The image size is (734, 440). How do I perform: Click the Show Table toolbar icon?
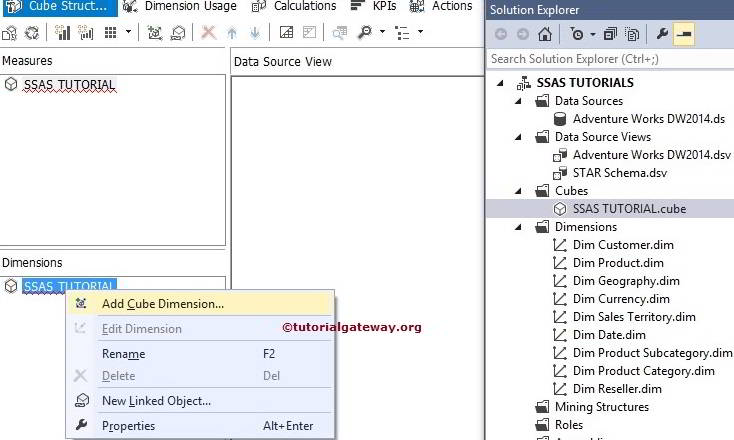pos(286,32)
